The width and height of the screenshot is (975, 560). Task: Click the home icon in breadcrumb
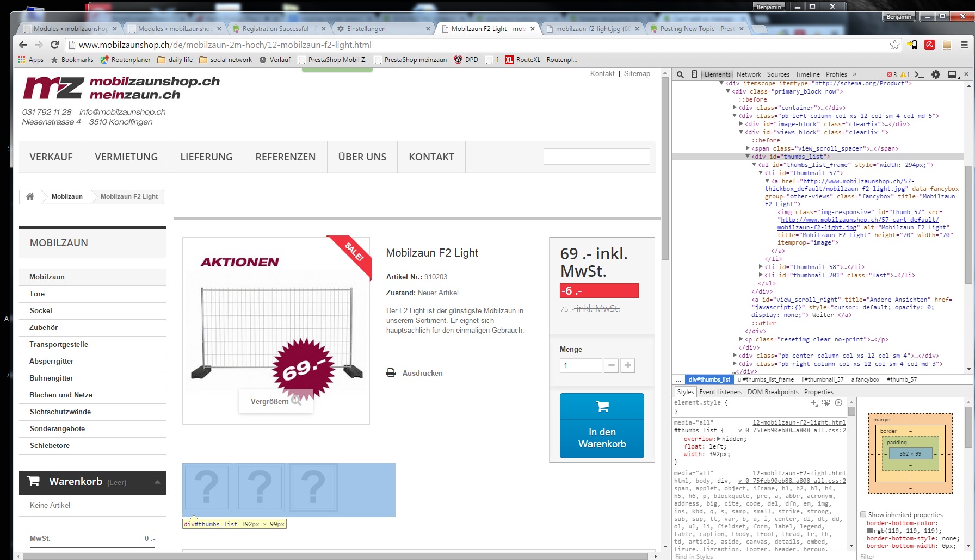30,196
